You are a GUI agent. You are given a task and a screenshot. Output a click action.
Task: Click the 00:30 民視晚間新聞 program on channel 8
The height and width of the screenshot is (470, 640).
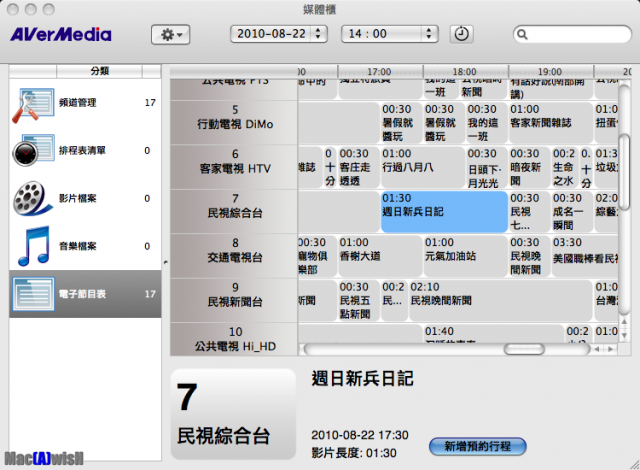coord(529,255)
